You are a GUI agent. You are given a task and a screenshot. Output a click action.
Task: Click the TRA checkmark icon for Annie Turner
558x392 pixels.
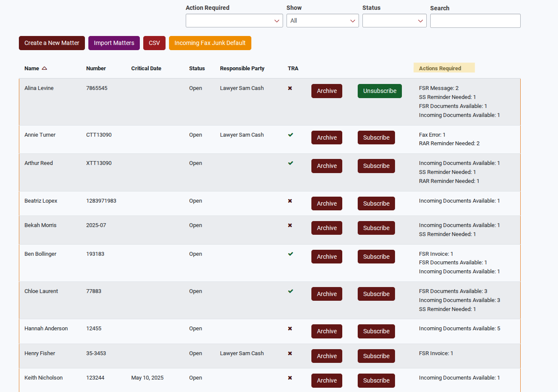tap(290, 135)
